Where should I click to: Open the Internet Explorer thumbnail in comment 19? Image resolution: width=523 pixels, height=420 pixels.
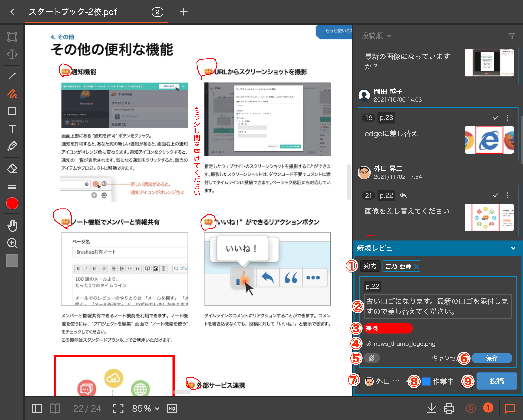(489, 140)
